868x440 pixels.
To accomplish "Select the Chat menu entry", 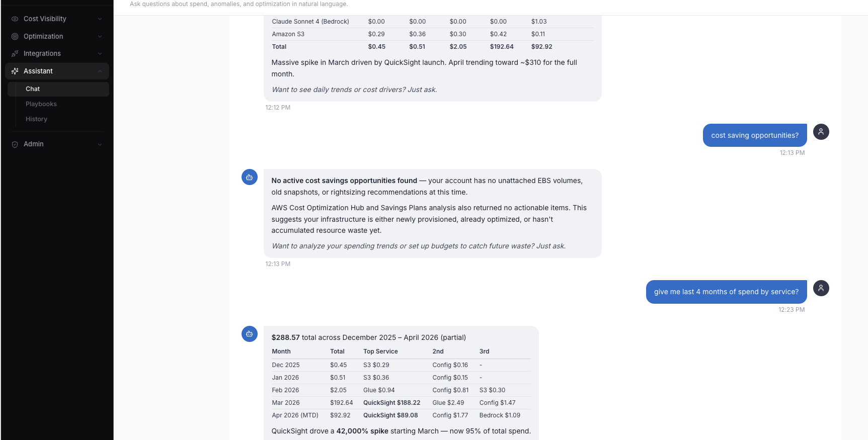I will click(x=32, y=89).
